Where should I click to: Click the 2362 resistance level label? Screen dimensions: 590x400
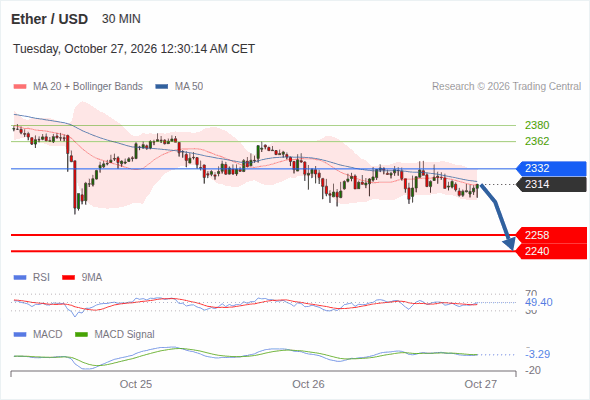pyautogui.click(x=537, y=141)
